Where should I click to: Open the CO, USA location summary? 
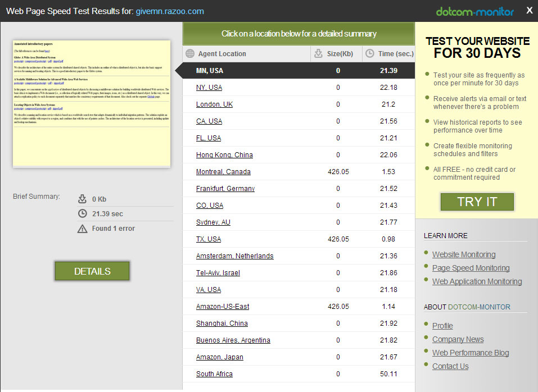[x=210, y=205]
